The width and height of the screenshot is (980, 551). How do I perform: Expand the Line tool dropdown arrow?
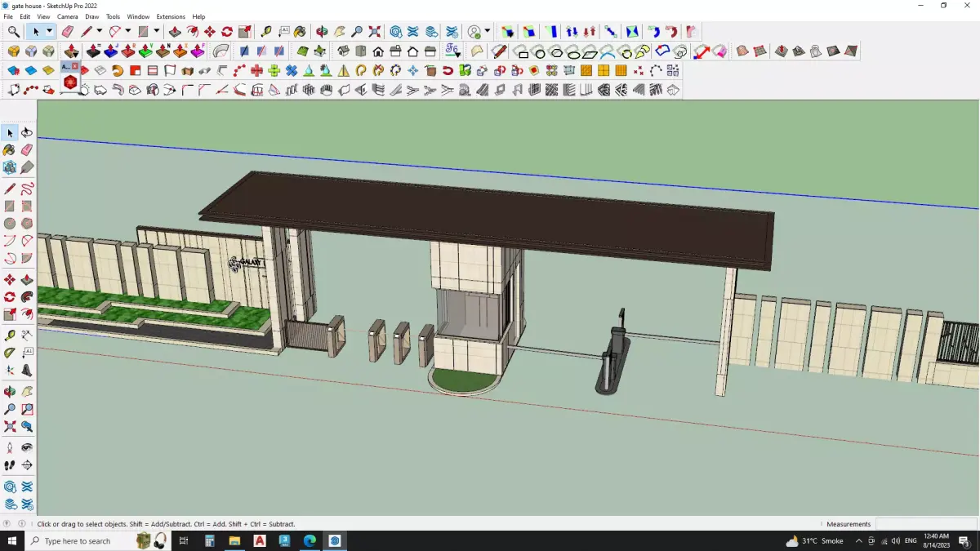100,32
